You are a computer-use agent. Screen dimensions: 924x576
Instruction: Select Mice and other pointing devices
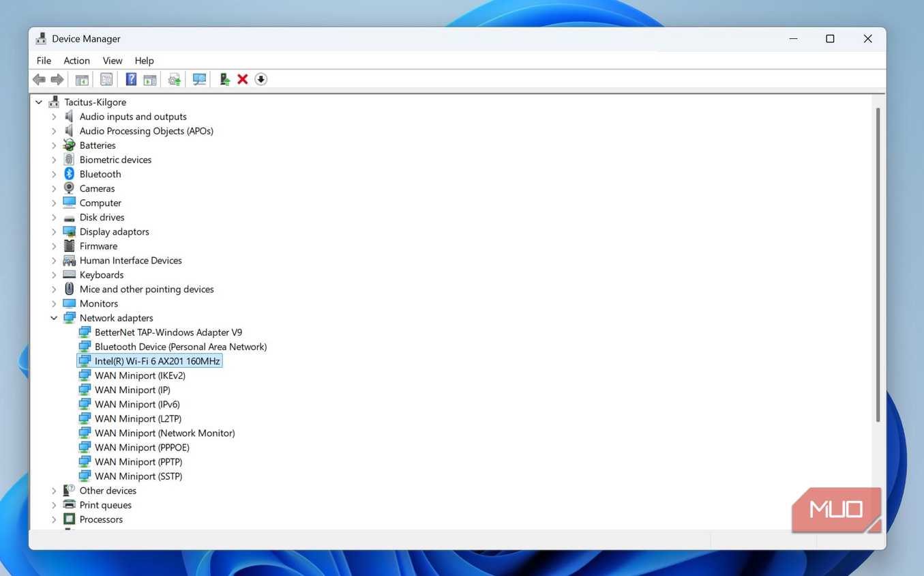147,289
